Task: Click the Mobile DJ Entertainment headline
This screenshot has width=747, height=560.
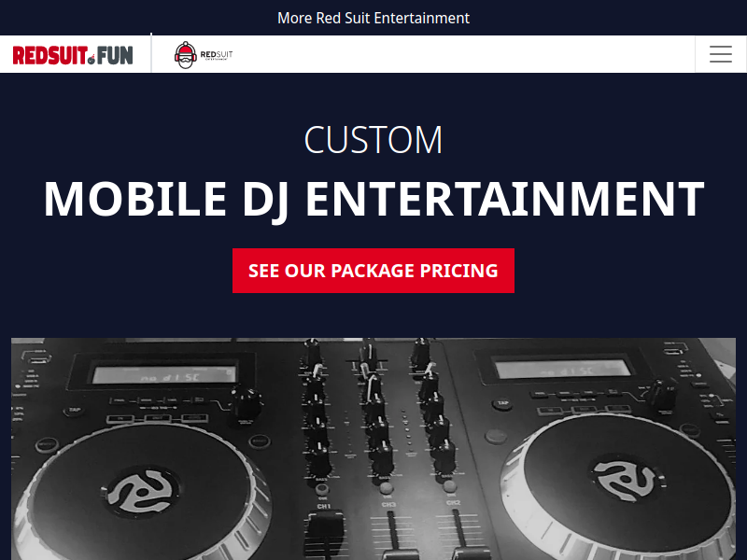Action: (x=373, y=199)
